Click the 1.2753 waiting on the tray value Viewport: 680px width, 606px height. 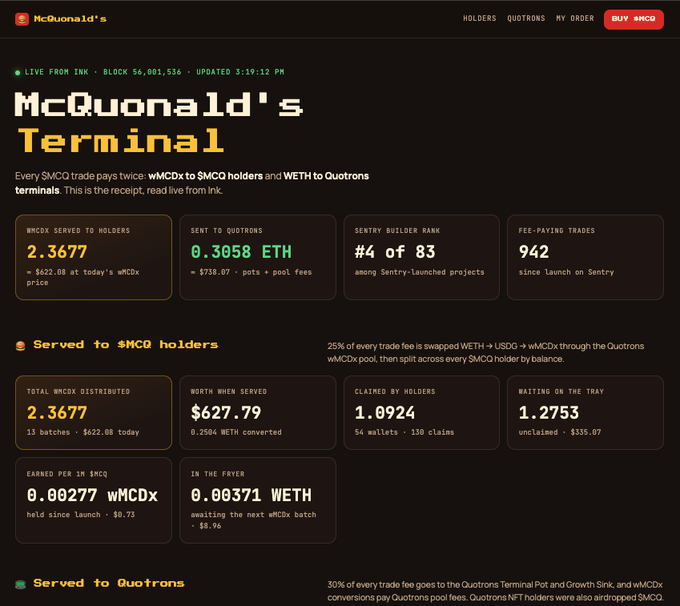click(x=549, y=413)
